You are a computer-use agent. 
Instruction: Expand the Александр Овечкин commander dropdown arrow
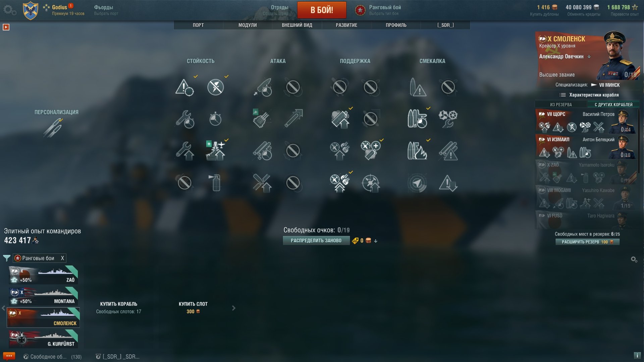pyautogui.click(x=589, y=57)
